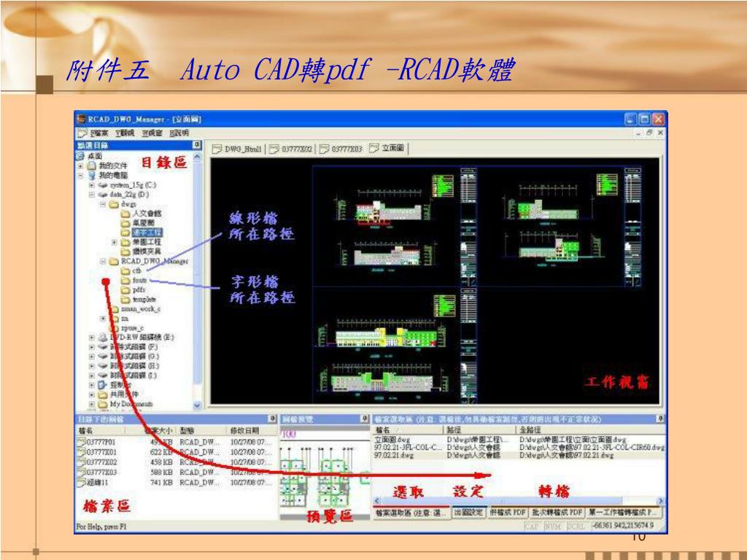Open the 出圖設定 bottom tab
The image size is (747, 560).
(469, 513)
